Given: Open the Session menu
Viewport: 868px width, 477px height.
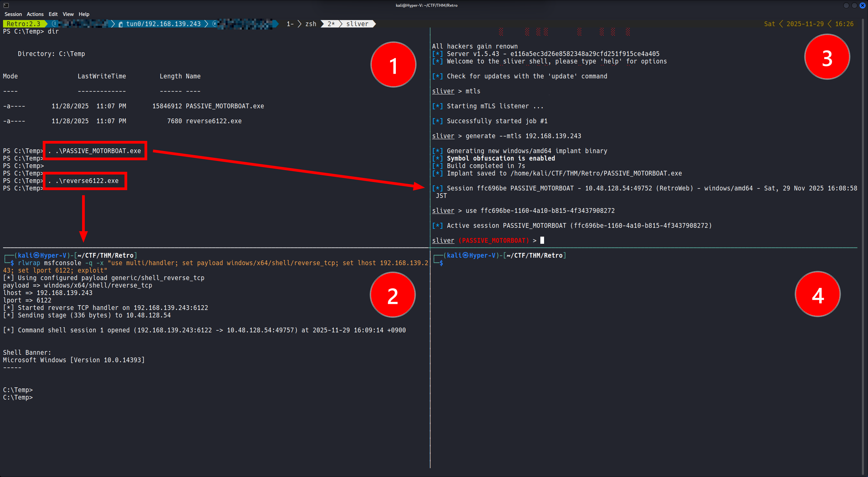Looking at the screenshot, I should (13, 14).
